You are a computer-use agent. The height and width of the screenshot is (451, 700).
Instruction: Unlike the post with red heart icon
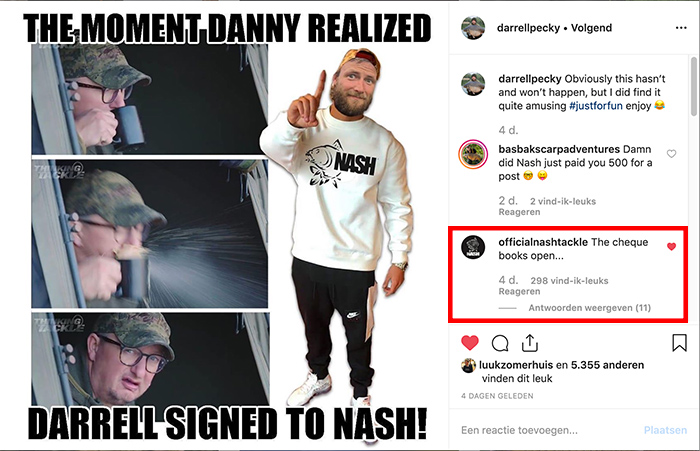470,343
